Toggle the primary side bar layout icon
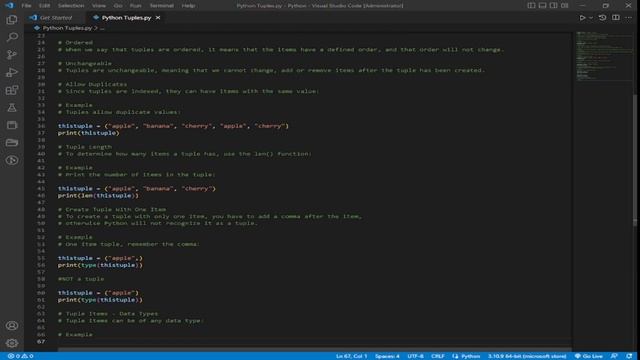Image resolution: width=640 pixels, height=360 pixels. 531,5
